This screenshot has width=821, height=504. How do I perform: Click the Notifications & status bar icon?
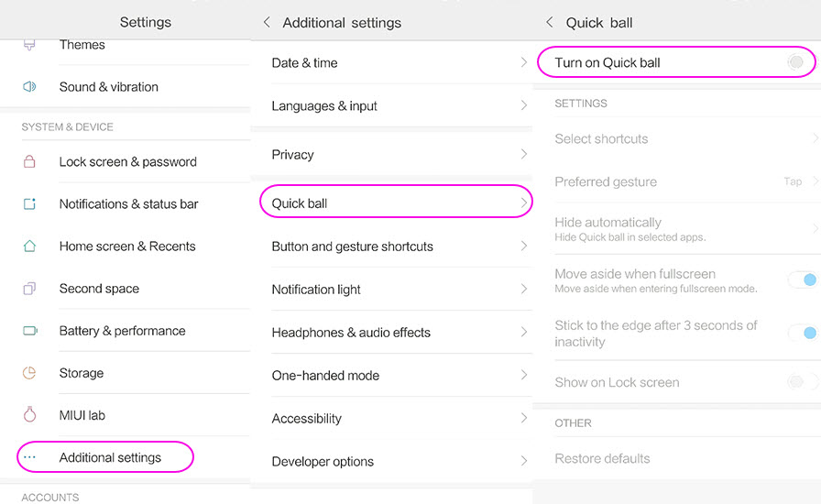click(x=29, y=204)
